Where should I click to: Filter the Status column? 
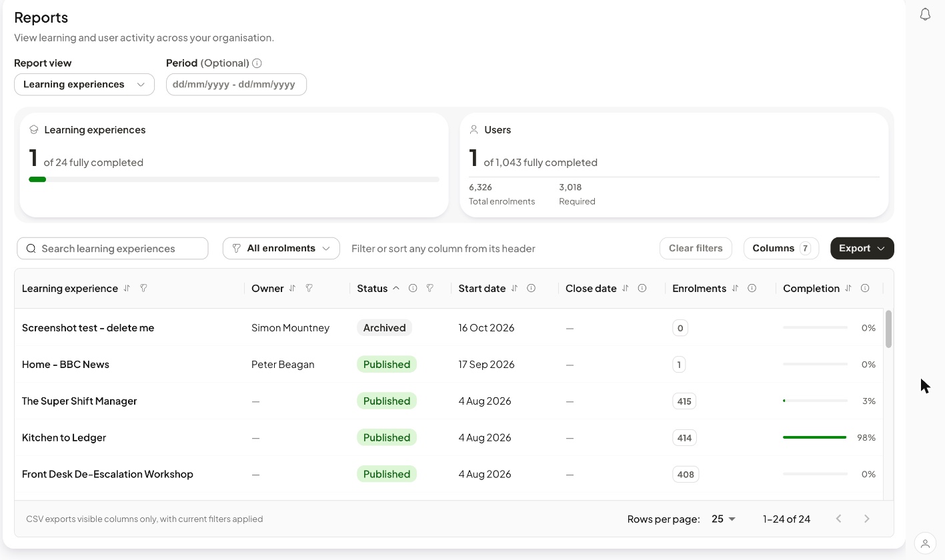coord(430,289)
